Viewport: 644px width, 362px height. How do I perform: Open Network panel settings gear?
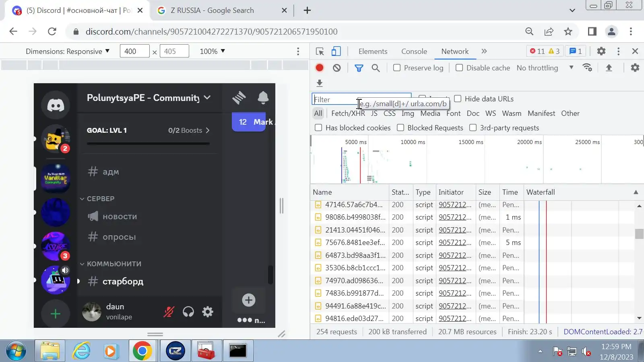tap(635, 68)
